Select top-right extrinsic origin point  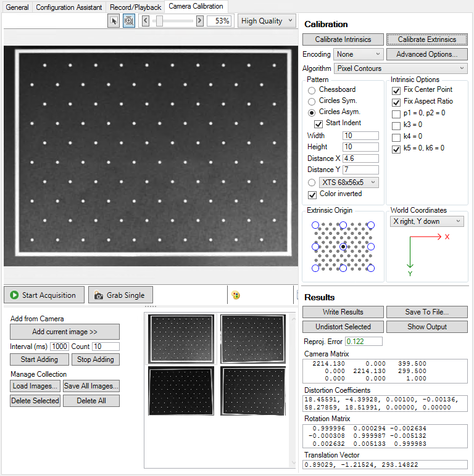371,225
